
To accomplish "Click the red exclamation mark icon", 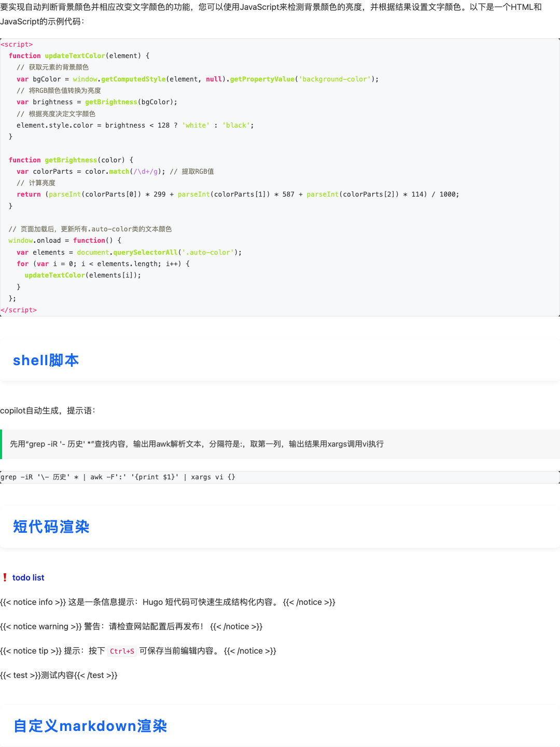I will (5, 577).
